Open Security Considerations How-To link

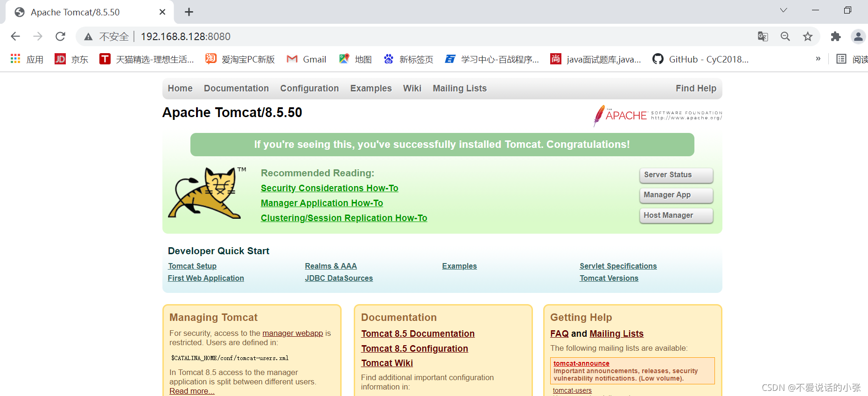coord(329,188)
